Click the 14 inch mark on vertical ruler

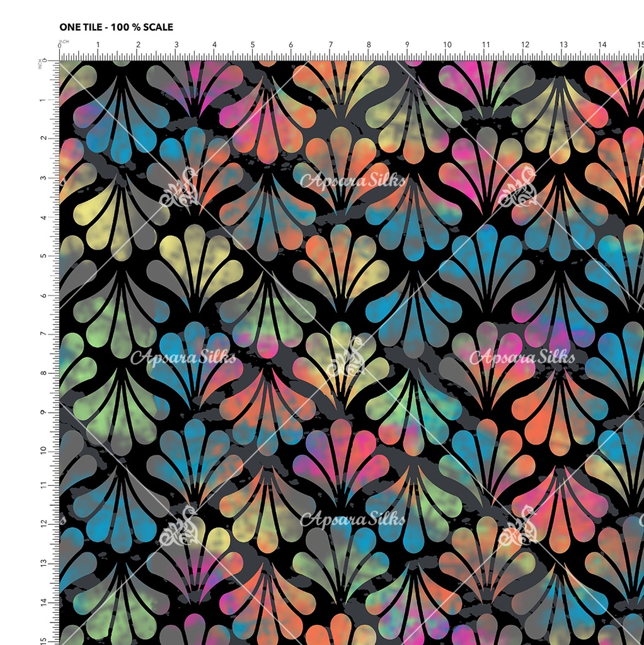click(43, 603)
